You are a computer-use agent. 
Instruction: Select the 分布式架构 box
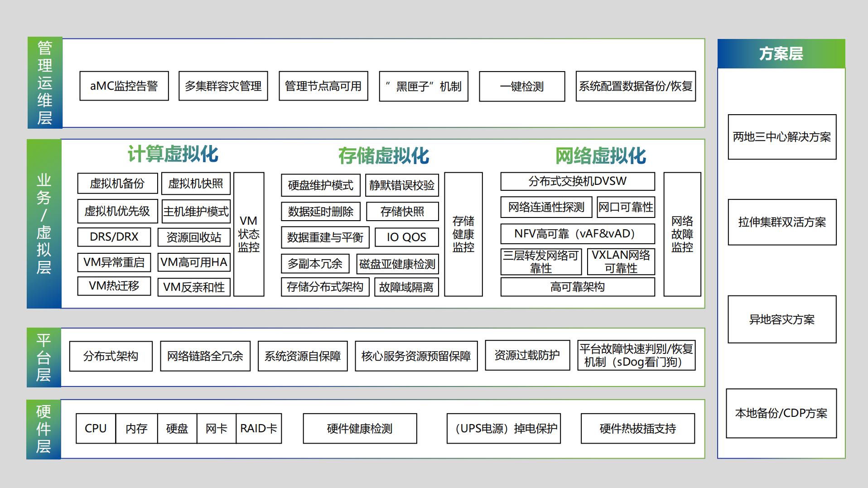(111, 356)
